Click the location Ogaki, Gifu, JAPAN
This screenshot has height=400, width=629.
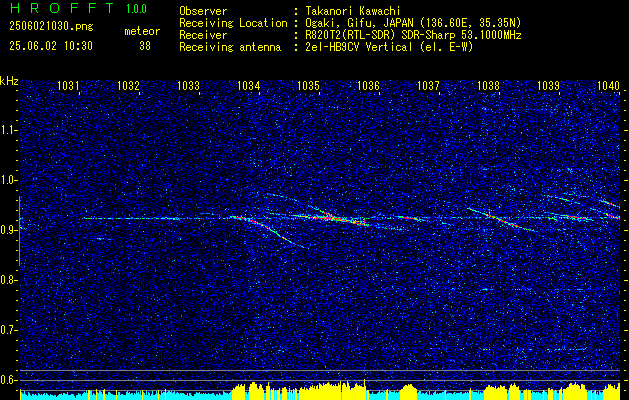click(x=359, y=23)
